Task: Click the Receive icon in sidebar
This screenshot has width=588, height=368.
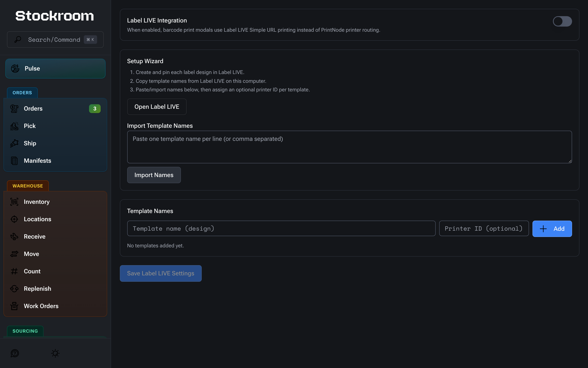Action: click(14, 236)
